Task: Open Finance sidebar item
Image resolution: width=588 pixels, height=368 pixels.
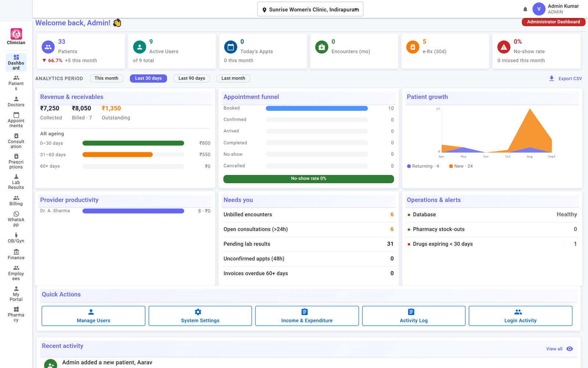Action: click(x=16, y=254)
